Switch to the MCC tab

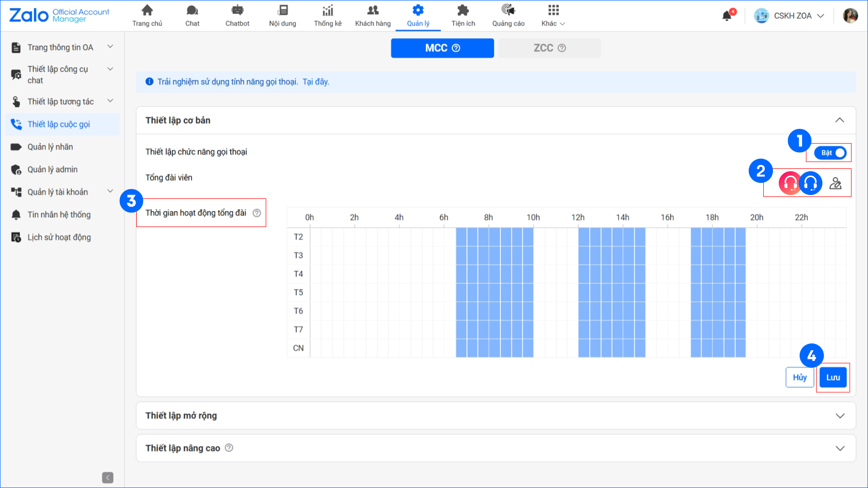coord(442,48)
